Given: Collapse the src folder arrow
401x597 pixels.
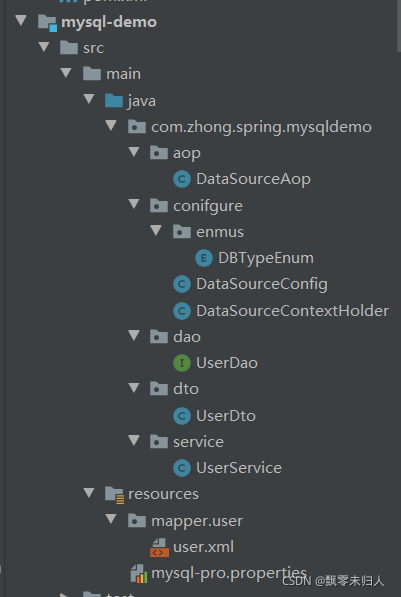Looking at the screenshot, I should (44, 47).
